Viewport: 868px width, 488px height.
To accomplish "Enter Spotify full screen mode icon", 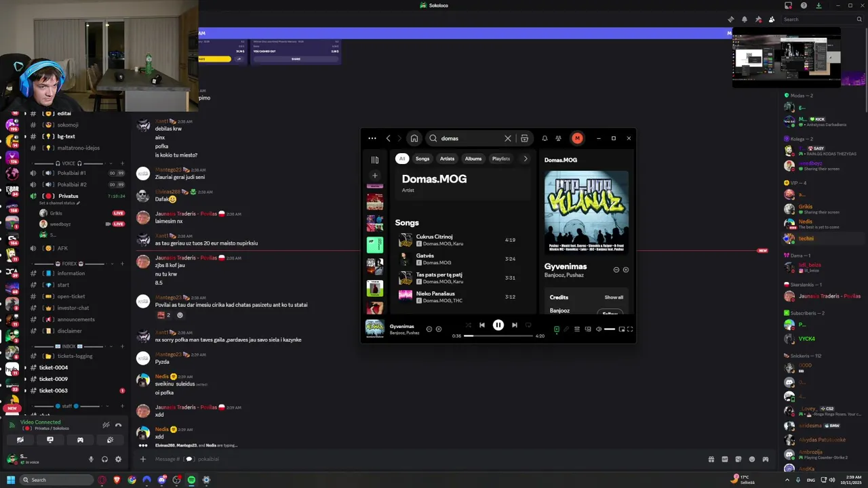I will click(x=630, y=329).
